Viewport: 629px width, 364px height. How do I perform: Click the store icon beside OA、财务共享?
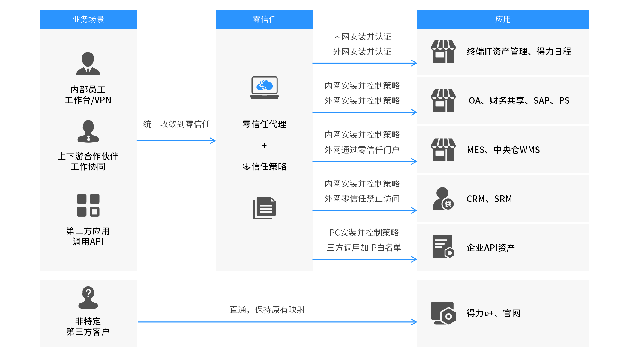point(443,101)
